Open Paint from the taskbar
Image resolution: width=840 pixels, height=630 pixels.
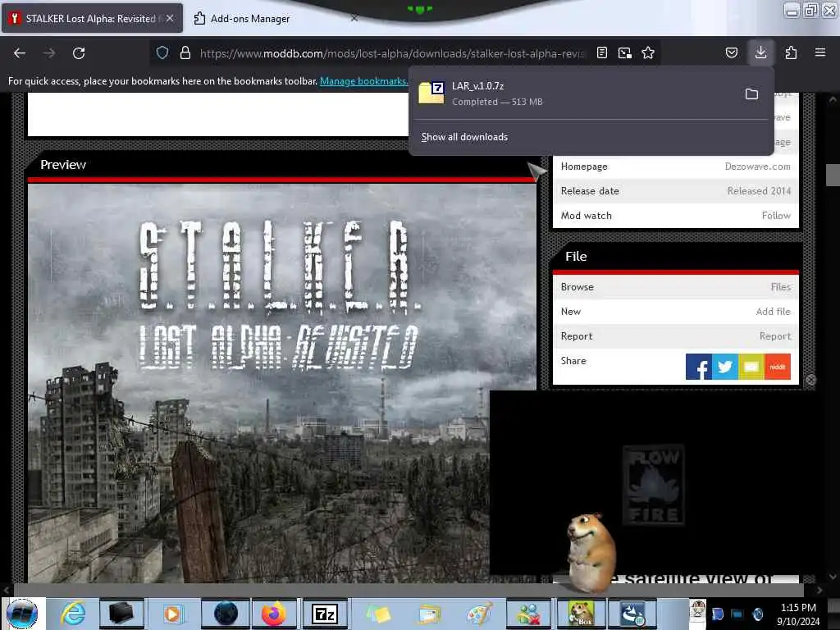coord(479,614)
